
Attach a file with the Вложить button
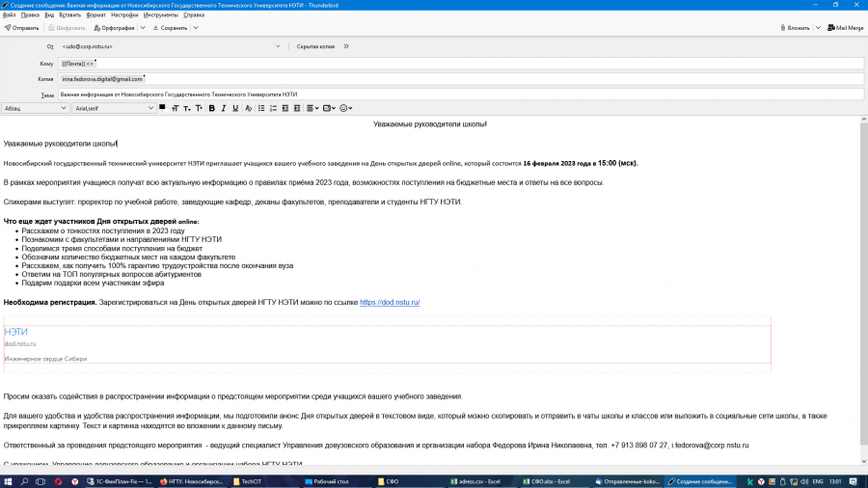[795, 28]
